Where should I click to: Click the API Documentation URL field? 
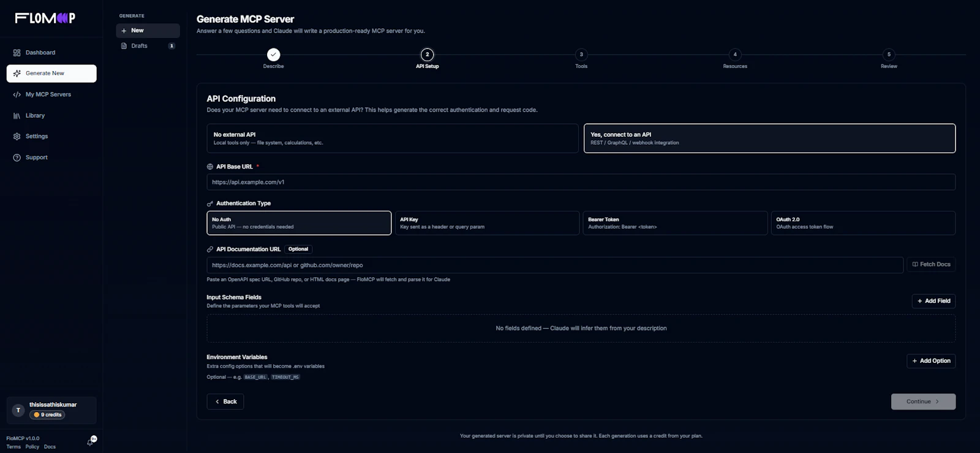tap(555, 265)
